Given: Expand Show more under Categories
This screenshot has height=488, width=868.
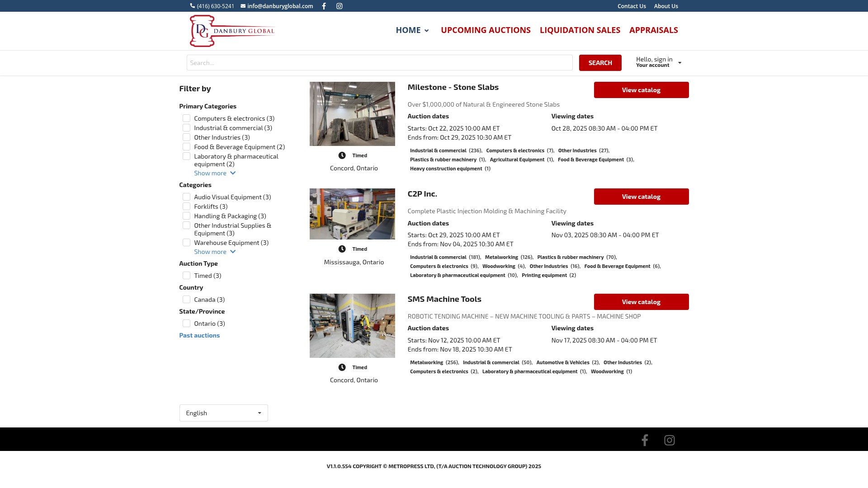Looking at the screenshot, I should tap(215, 252).
